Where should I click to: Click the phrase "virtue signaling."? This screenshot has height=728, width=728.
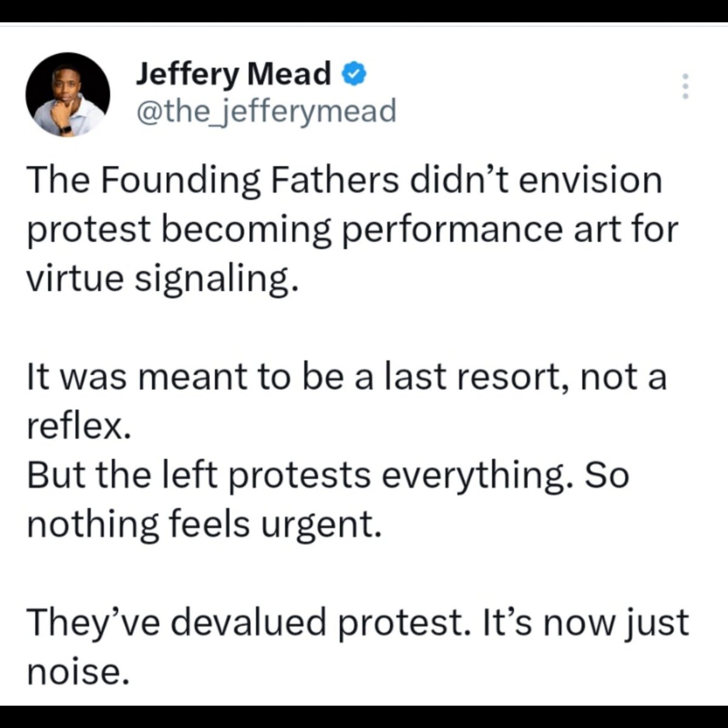point(163,278)
